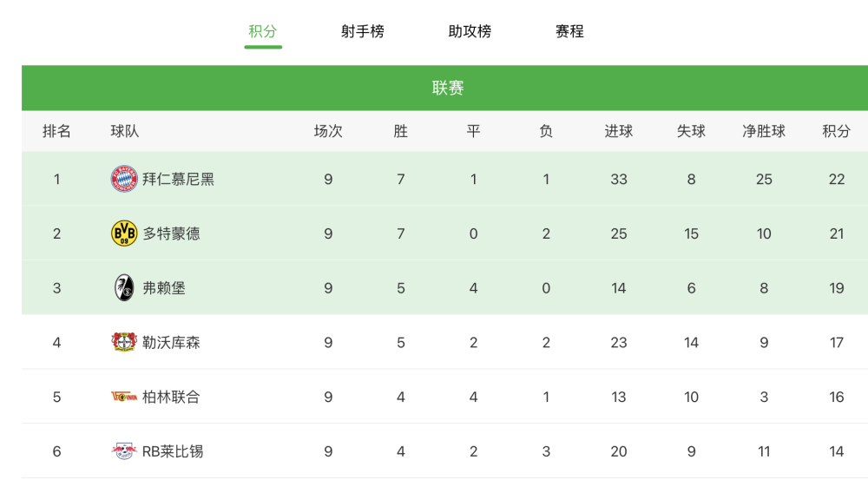Click the Union Berlin club logo
The width and height of the screenshot is (868, 480).
pyautogui.click(x=124, y=397)
